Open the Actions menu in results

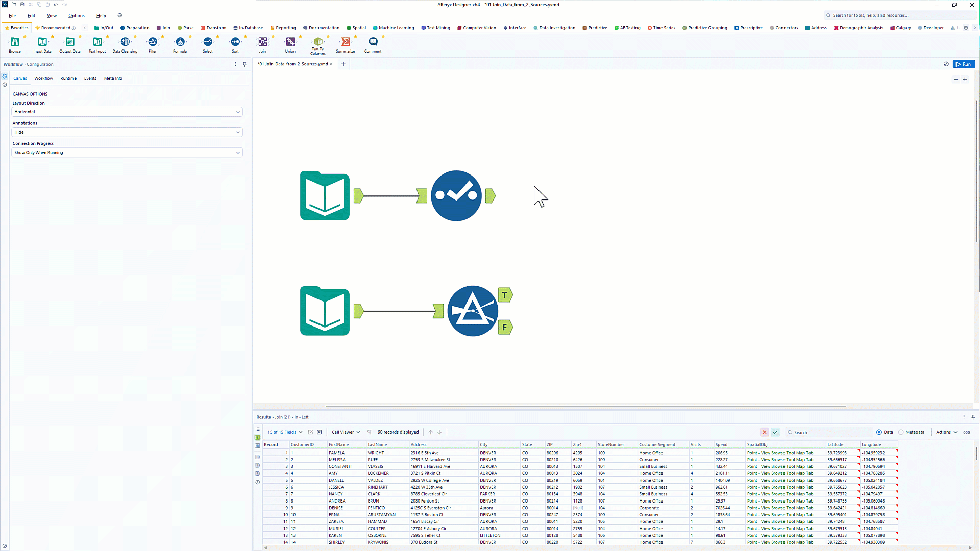(946, 432)
